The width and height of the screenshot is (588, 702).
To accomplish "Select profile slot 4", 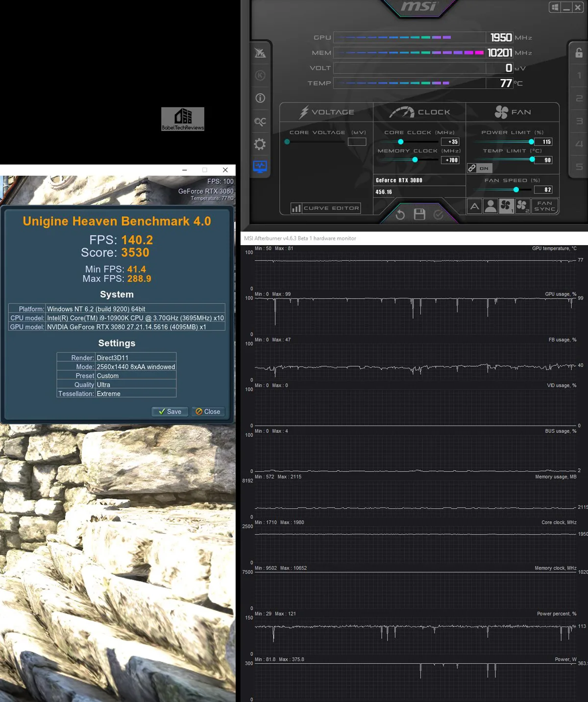I will click(579, 144).
